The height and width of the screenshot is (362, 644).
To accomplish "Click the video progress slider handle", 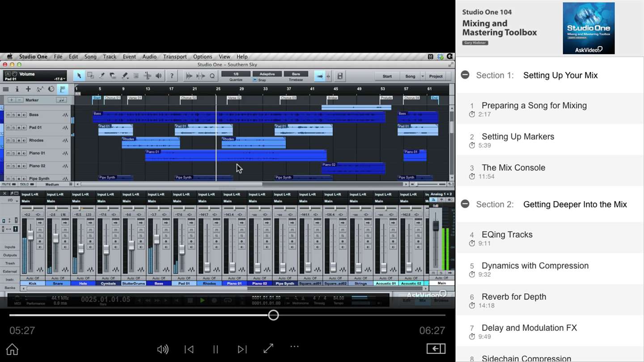I will [273, 315].
